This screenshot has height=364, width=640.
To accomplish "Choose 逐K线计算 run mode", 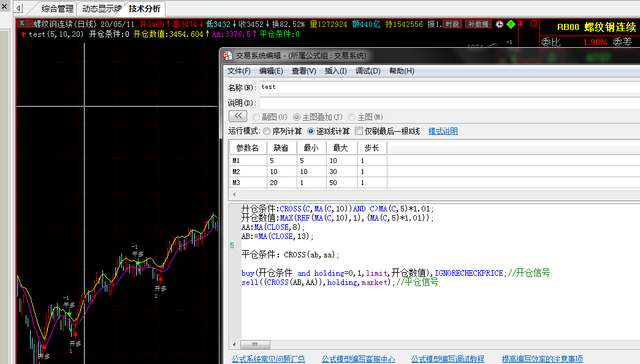I will click(311, 131).
